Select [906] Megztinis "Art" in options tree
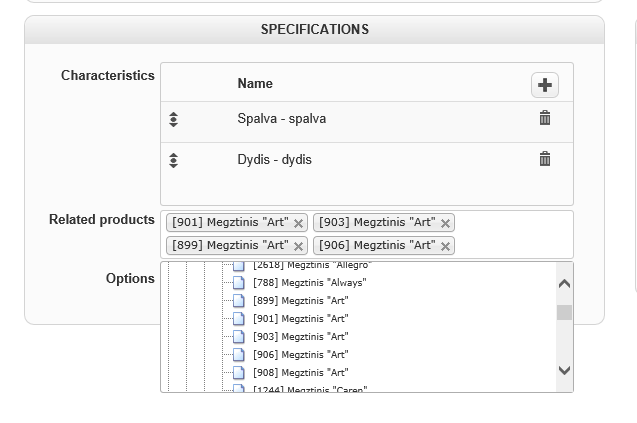Image resolution: width=637 pixels, height=423 pixels. pyautogui.click(x=300, y=355)
